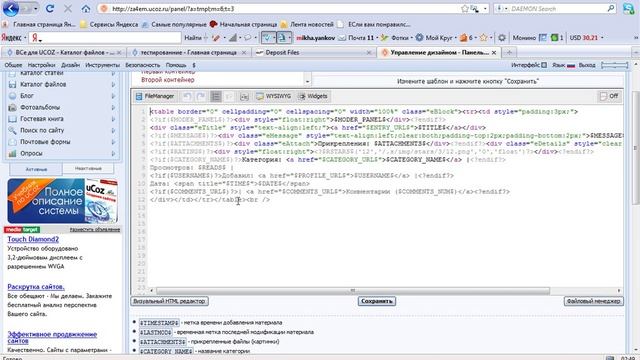Open the template list dropdown arrow
The width and height of the screenshot is (640, 360).
click(307, 82)
